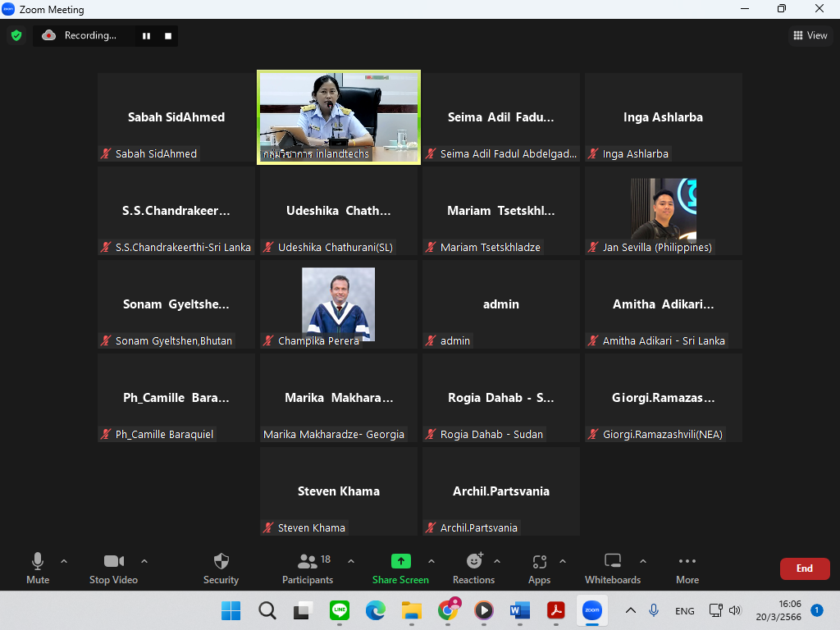Open the Apps panel
840x630 pixels.
point(540,568)
